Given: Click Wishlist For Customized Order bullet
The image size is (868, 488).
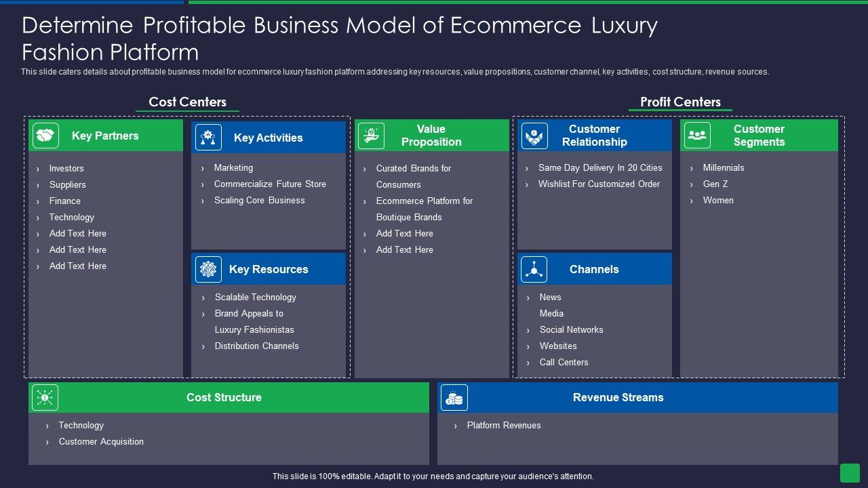Looking at the screenshot, I should (599, 184).
